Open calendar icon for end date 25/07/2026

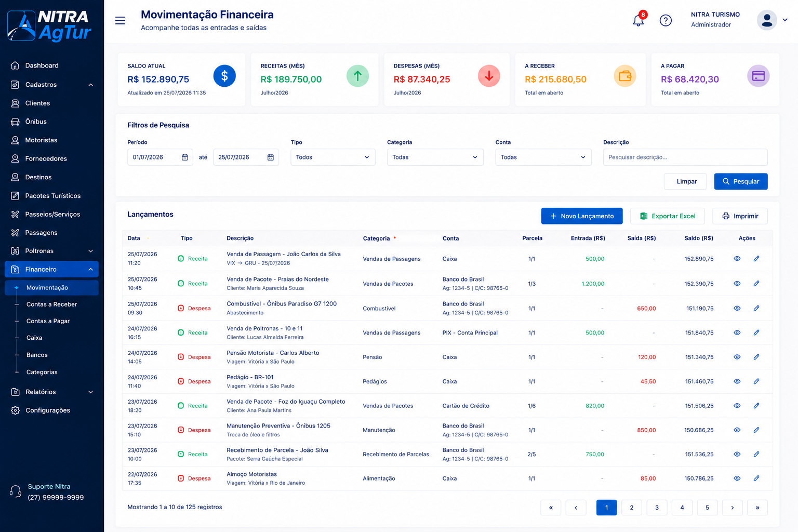click(271, 157)
